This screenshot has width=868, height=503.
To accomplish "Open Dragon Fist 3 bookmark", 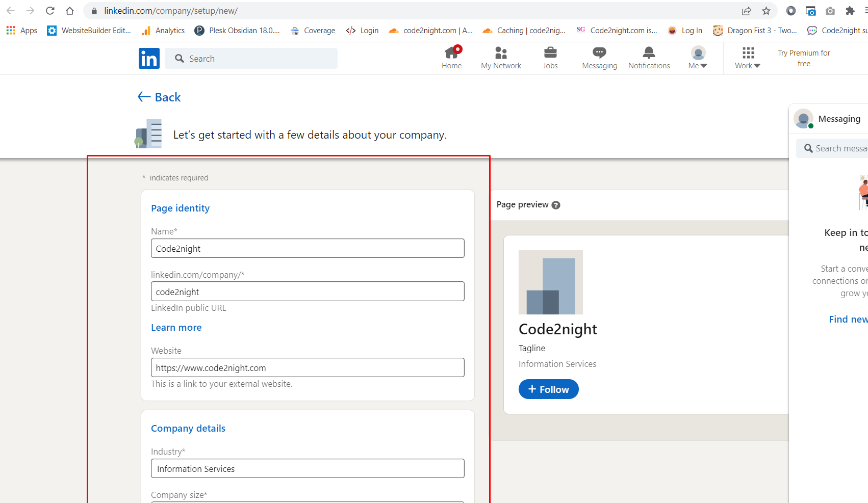I will 755,31.
